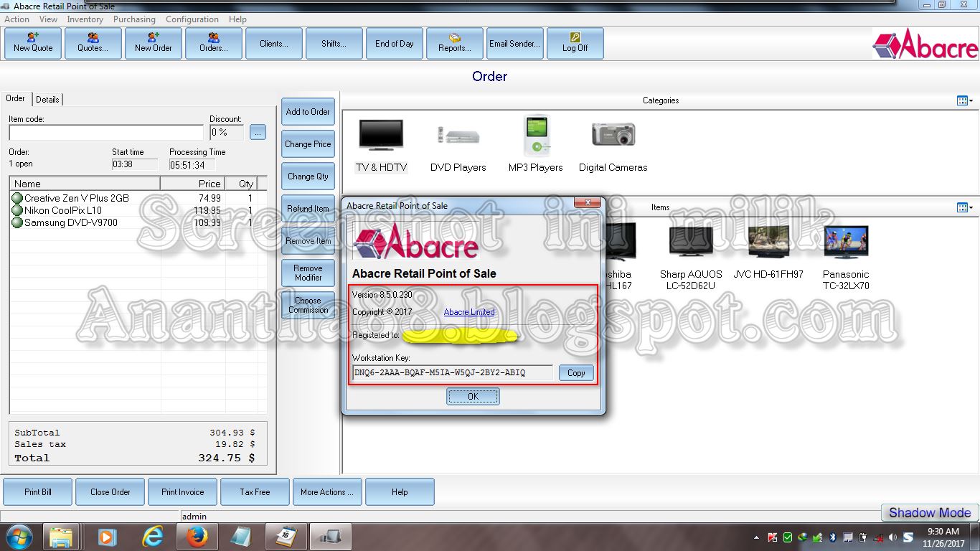Switch to the Details tab
The width and height of the screenshot is (980, 551).
click(48, 100)
